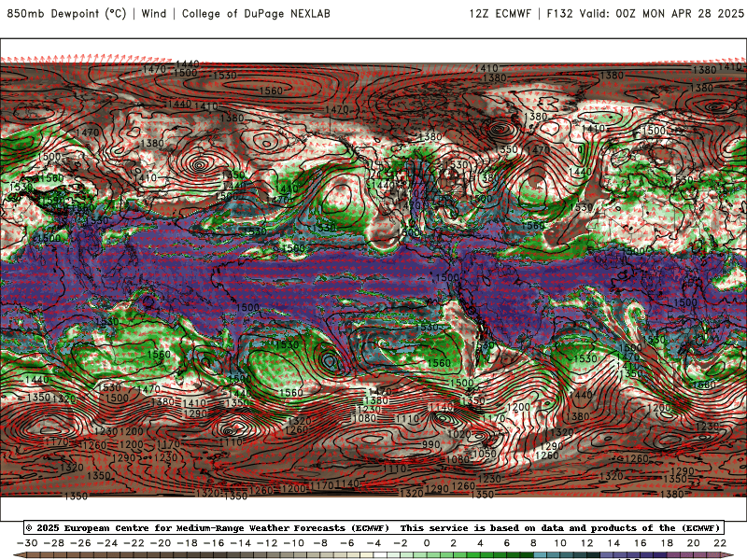This screenshot has height=560, width=747.
Task: Click the '-20' value on the color scale
Action: pos(161,543)
